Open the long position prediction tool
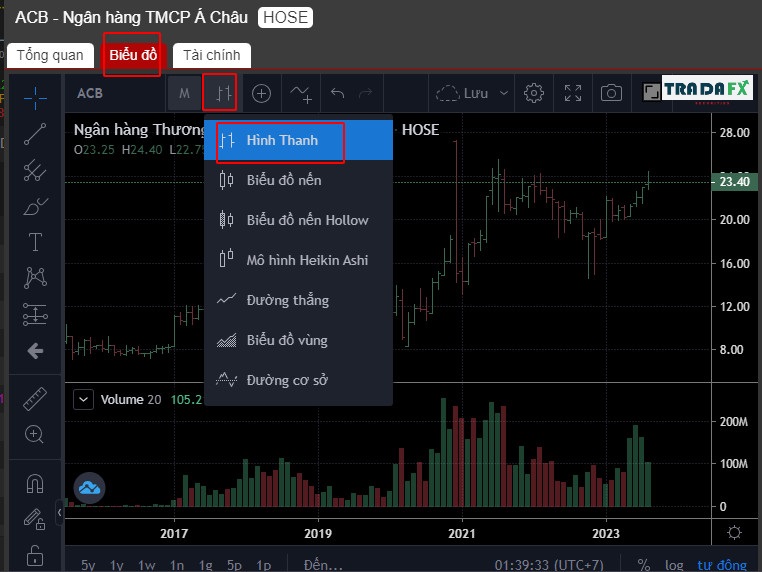 (x=35, y=314)
